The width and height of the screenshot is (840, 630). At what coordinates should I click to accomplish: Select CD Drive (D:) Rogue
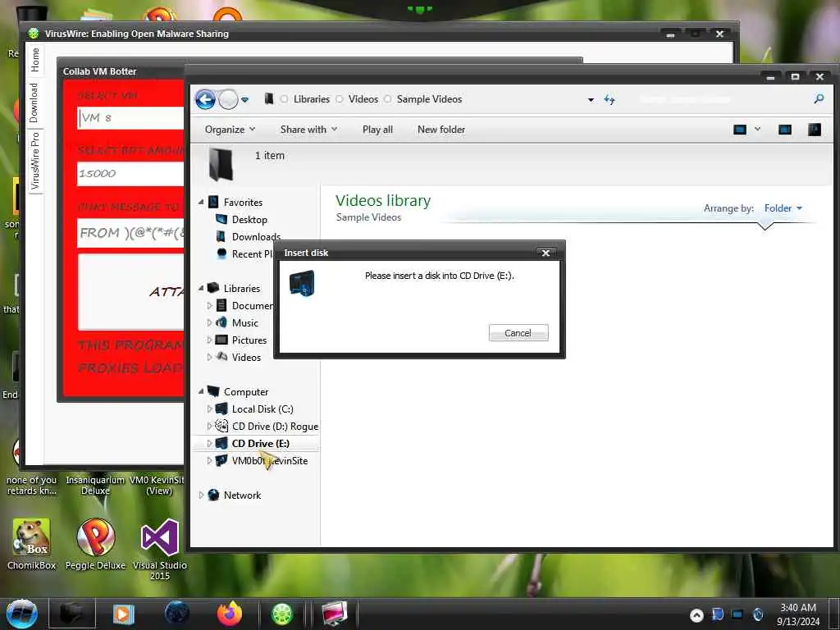point(275,427)
